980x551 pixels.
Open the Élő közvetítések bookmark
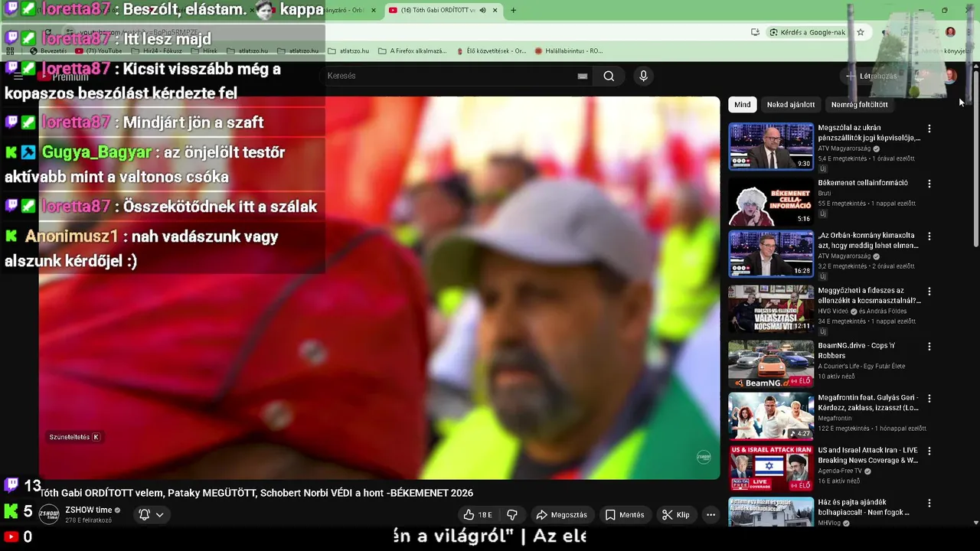(491, 51)
